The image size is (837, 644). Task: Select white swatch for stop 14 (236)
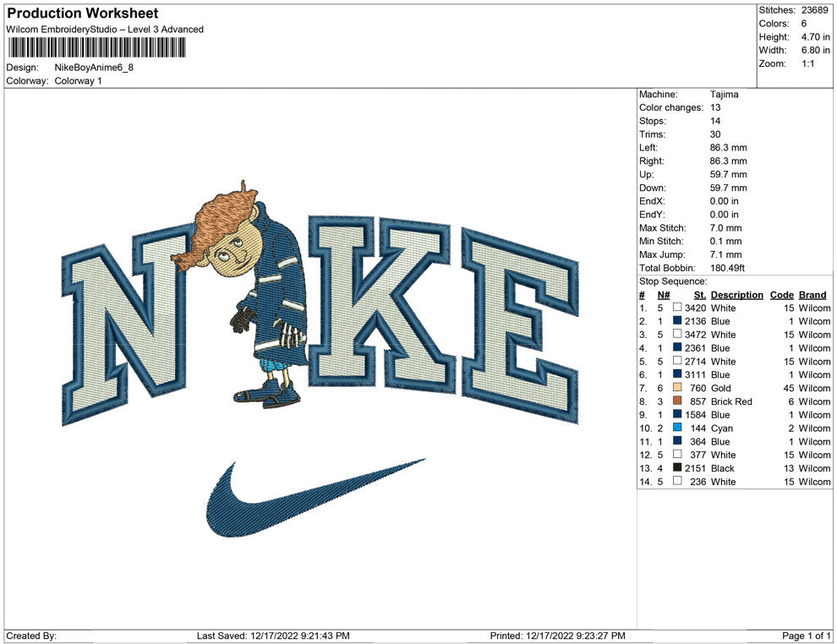[x=677, y=481]
